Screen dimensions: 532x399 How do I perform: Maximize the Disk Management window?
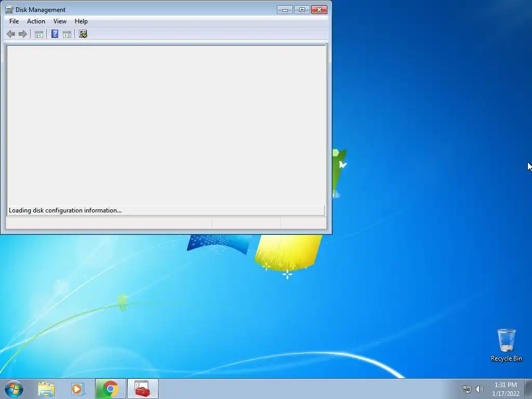coord(302,9)
